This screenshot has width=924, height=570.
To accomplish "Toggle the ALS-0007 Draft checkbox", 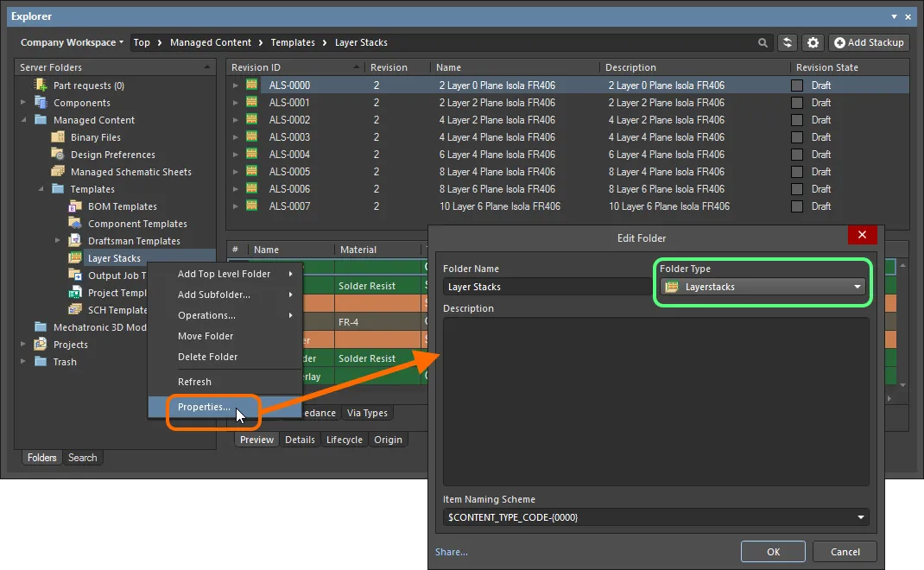I will pos(797,206).
